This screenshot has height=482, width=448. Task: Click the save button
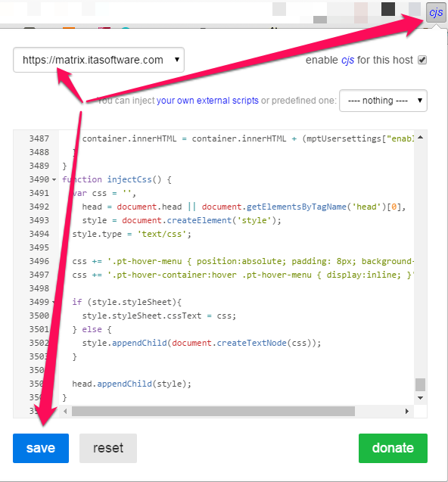[x=41, y=448]
